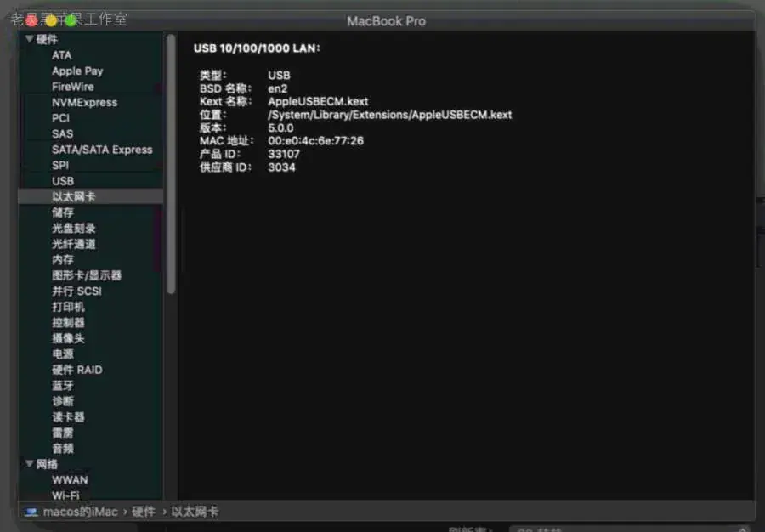Click the sidebar vertical scrollbar
Screen dimensions: 765x532
click(x=171, y=164)
